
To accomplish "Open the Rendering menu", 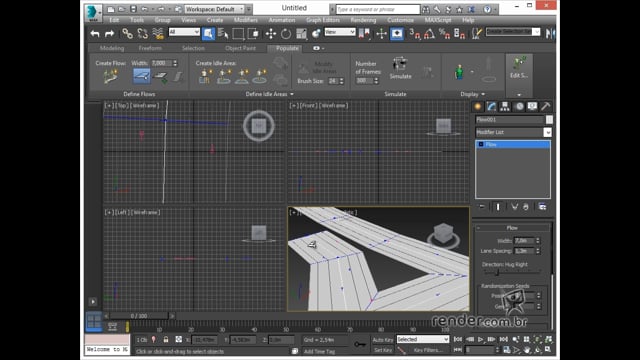I will pos(363,20).
